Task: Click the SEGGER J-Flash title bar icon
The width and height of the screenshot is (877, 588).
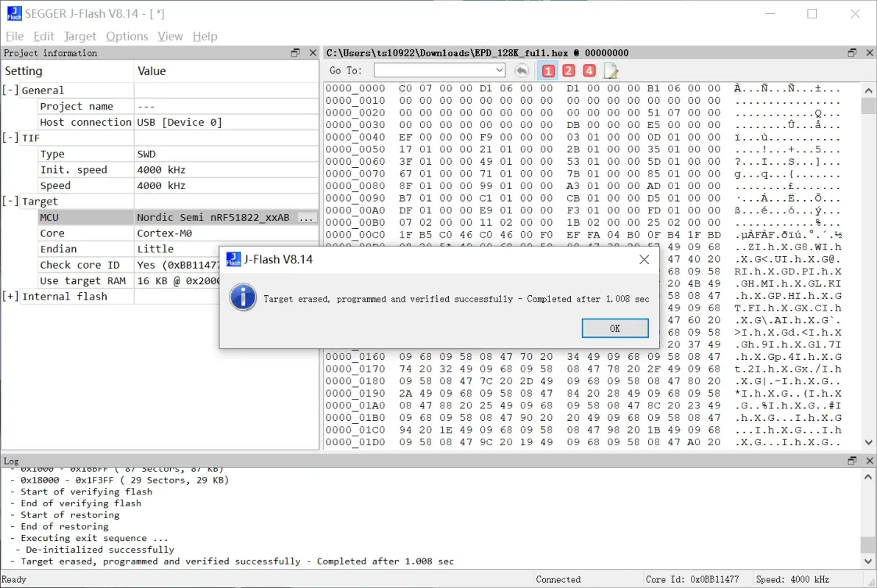Action: pos(14,13)
